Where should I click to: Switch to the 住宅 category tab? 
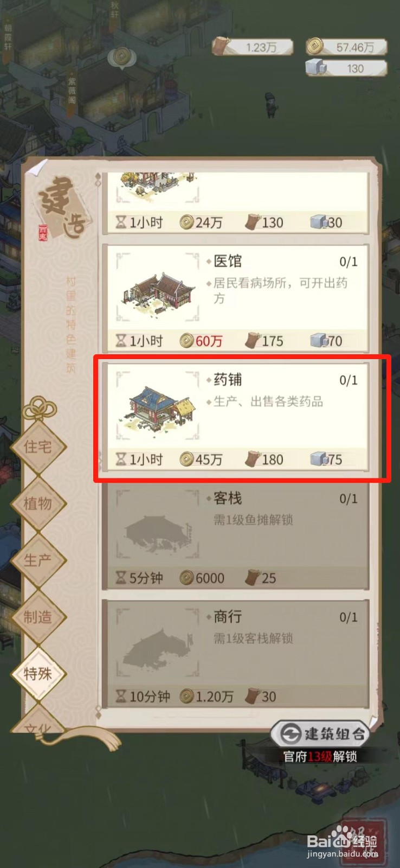point(38,447)
